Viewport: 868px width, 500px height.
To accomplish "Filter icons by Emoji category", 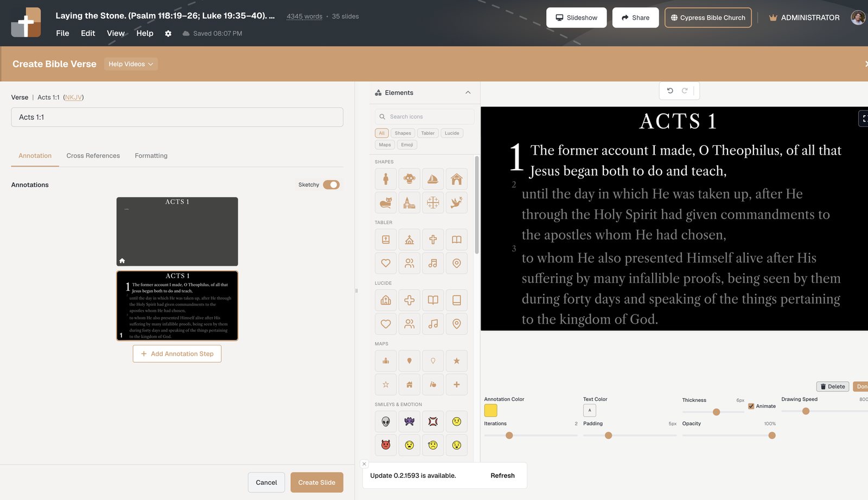I will [407, 145].
